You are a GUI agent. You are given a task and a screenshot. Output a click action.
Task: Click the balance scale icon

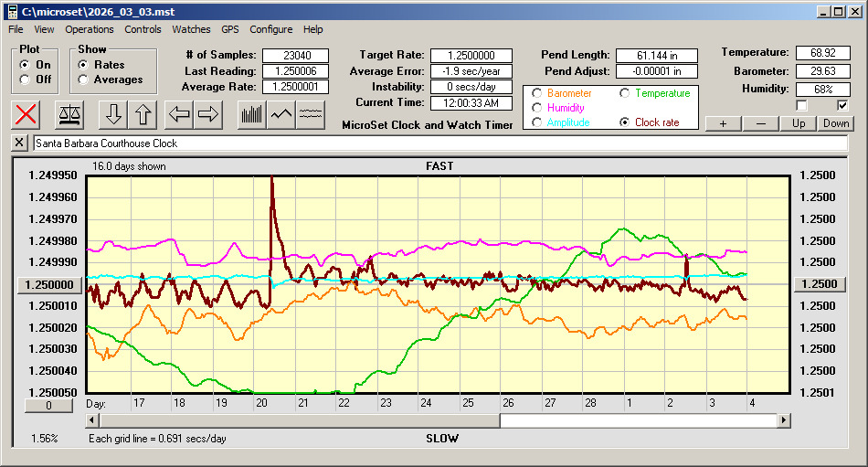coord(68,114)
